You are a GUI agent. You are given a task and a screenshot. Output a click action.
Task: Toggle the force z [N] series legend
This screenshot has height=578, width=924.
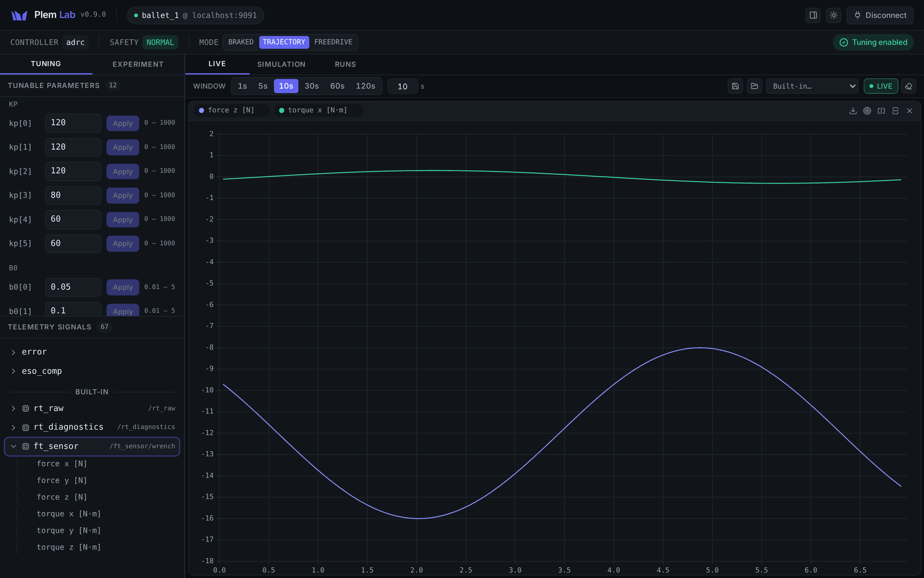pos(231,110)
